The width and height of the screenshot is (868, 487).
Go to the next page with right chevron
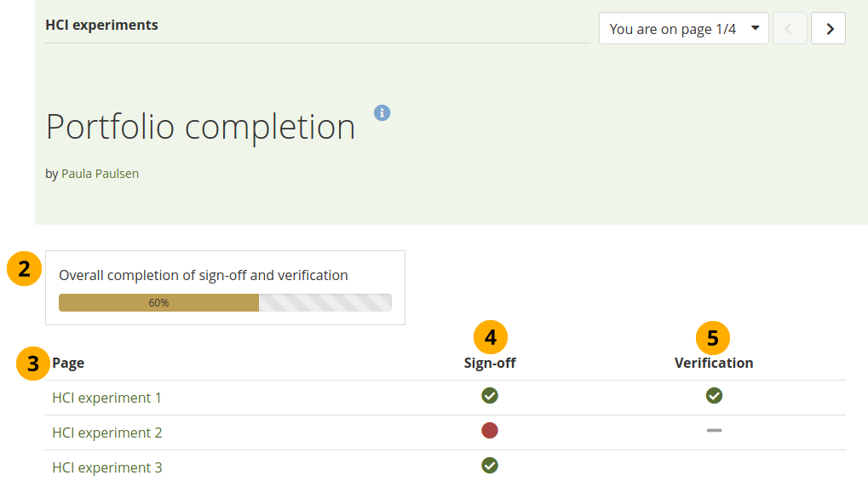click(x=828, y=28)
